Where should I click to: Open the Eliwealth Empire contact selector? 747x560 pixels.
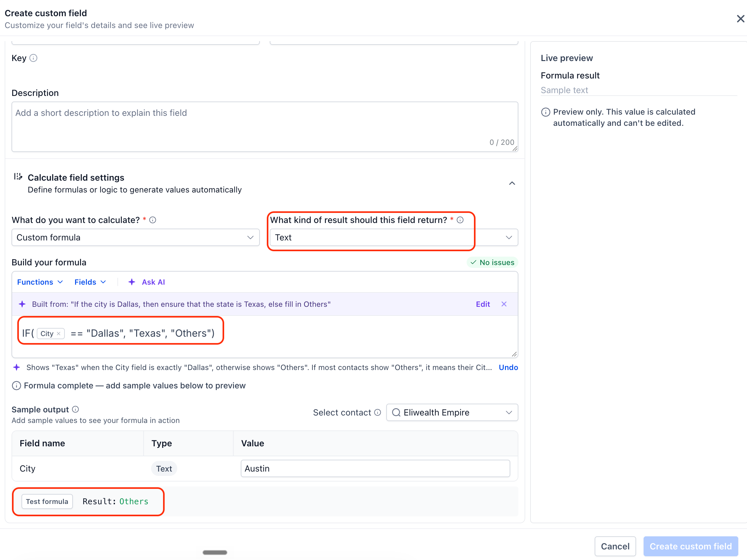pyautogui.click(x=452, y=412)
